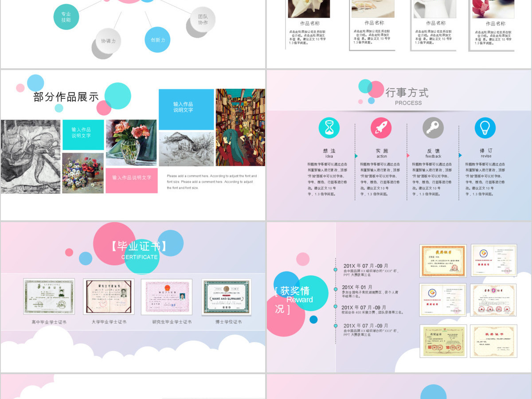The image size is (532, 399).
Task: Click the teal hourglass icon above 想法
Action: [329, 128]
